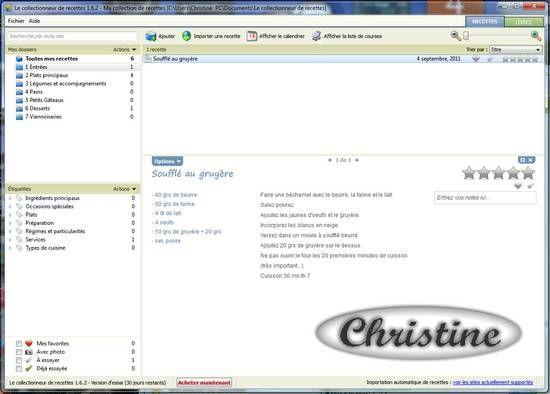Toggle the À essayer checkbox

[19, 360]
